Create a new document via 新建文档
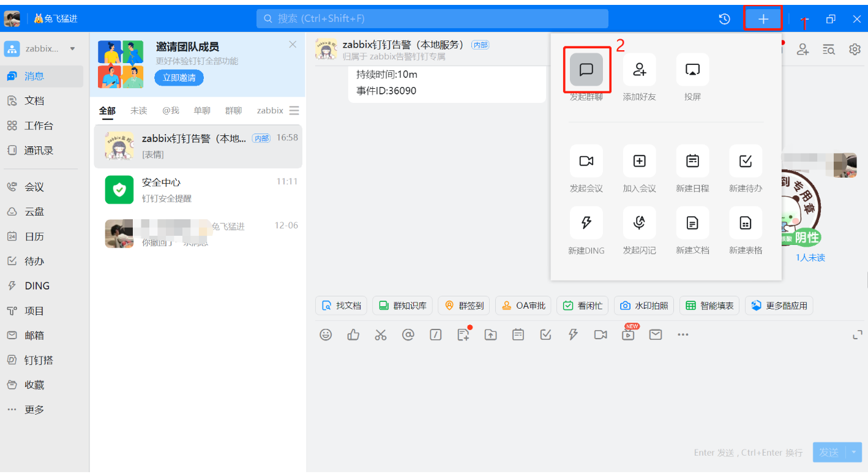868x474 pixels. pos(692,222)
